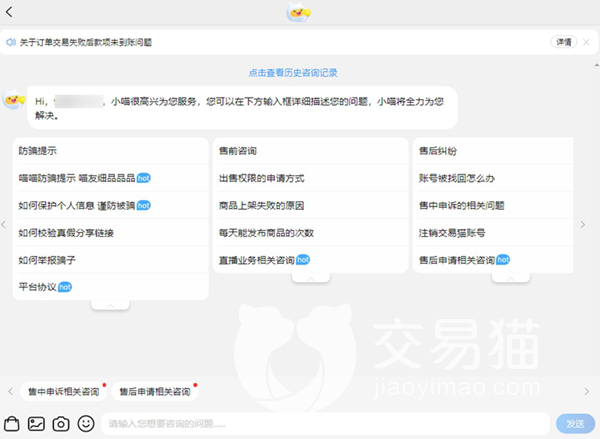Click the camera screenshot icon

coord(61,423)
